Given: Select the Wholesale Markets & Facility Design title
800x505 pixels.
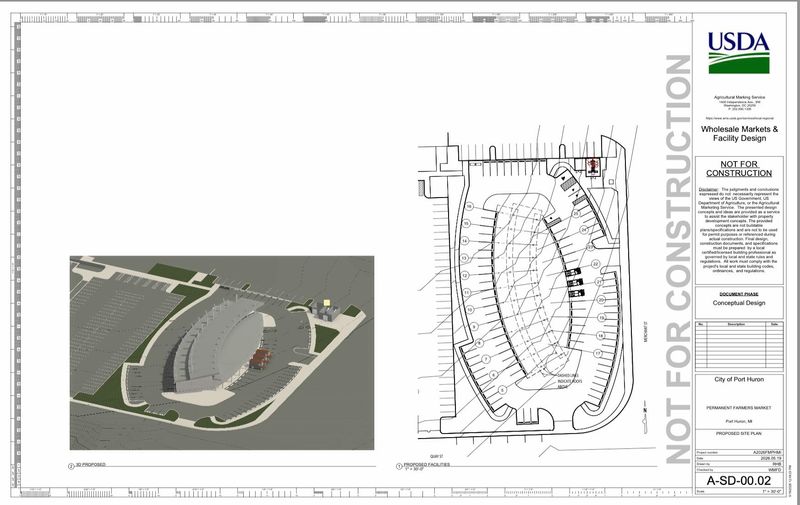Looking at the screenshot, I should click(x=739, y=134).
